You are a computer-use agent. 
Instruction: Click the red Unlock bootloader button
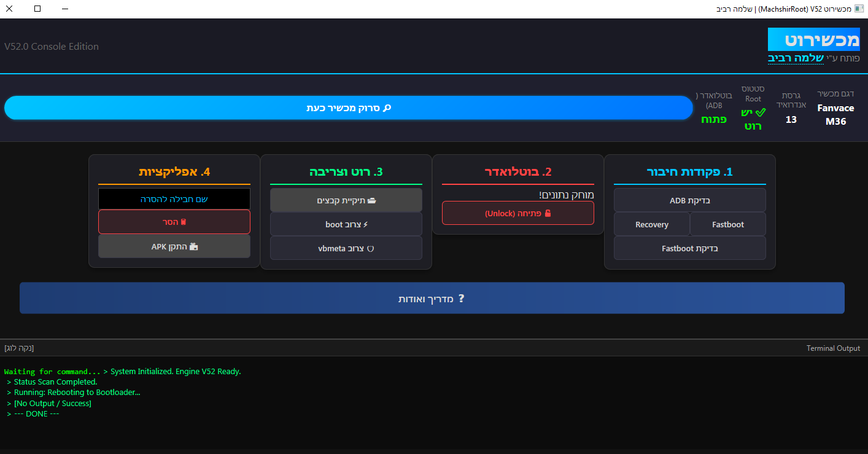[x=517, y=213]
